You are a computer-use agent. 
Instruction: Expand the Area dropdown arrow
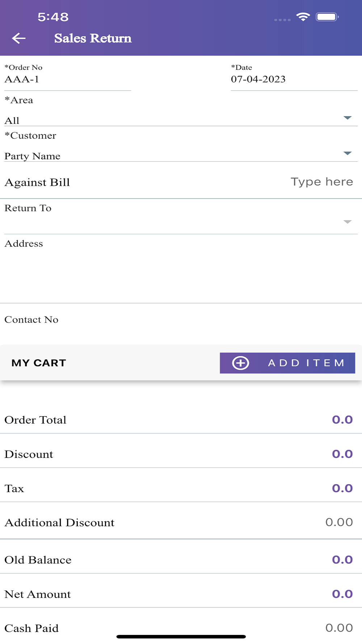348,118
